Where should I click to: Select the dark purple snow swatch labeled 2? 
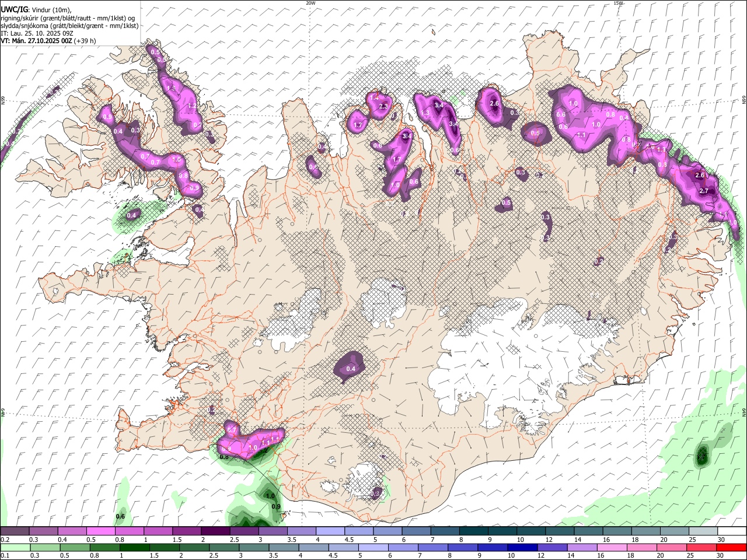[x=215, y=531]
